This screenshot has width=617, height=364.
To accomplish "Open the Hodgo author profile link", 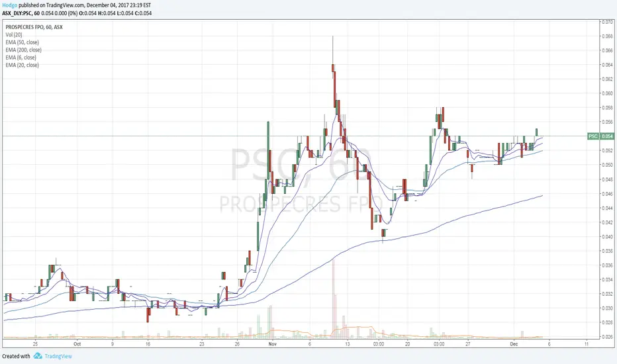I will (x=10, y=5).
